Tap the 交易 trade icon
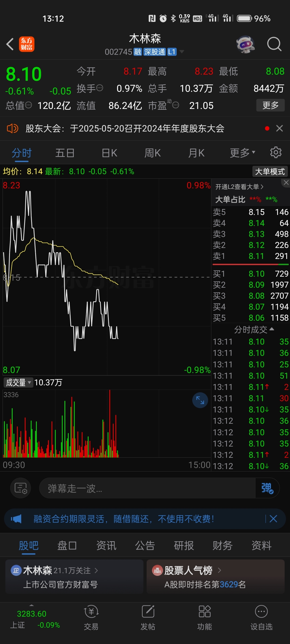This screenshot has width=290, height=644. tap(91, 612)
